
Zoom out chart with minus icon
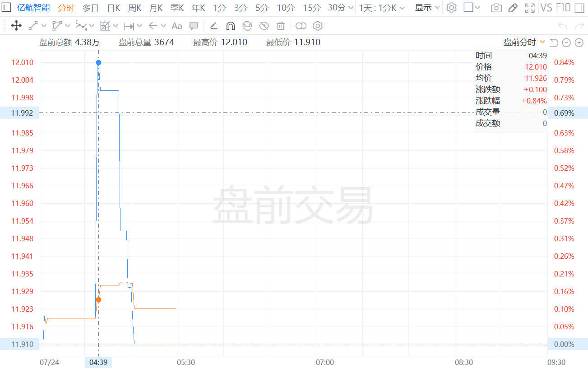click(x=566, y=42)
